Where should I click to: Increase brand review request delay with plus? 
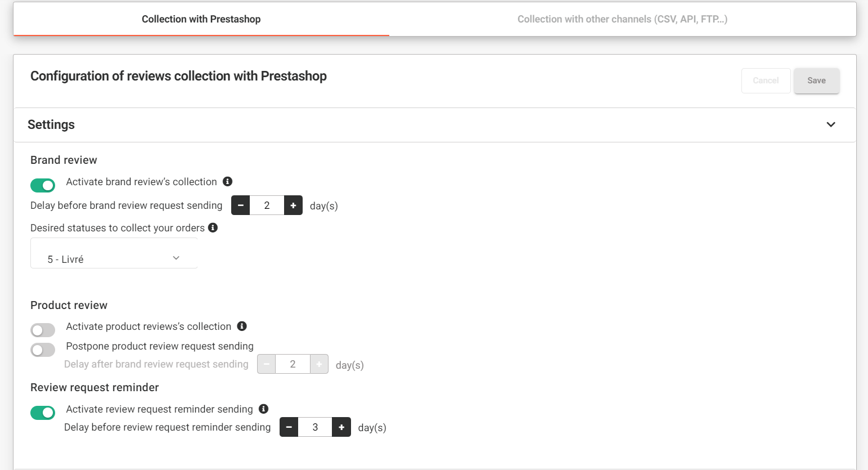(293, 205)
